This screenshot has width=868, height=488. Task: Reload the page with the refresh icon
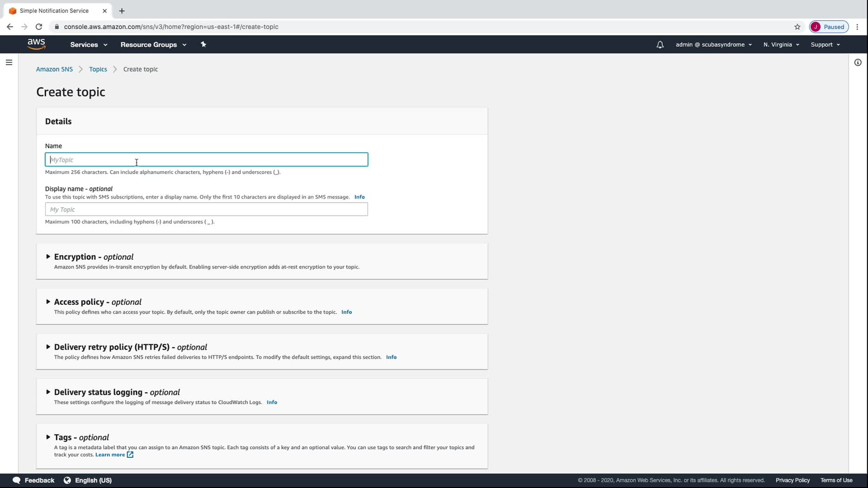(39, 26)
